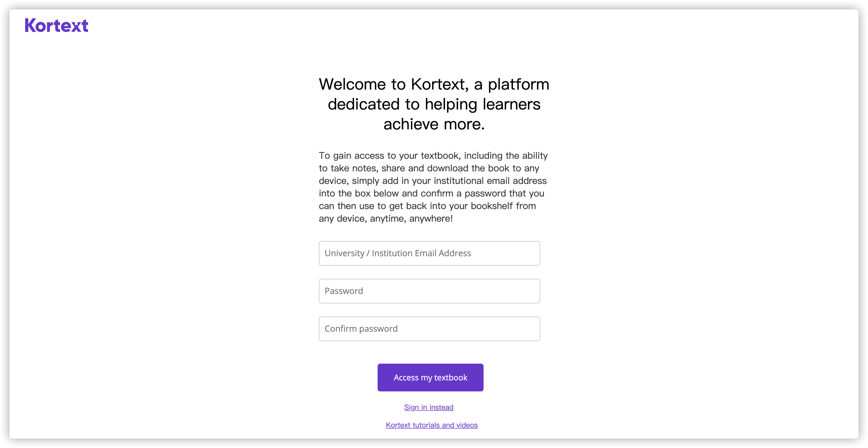Click the text "any device, anytime, anywhere!"
Screen dimensions: 868x448
pos(386,218)
